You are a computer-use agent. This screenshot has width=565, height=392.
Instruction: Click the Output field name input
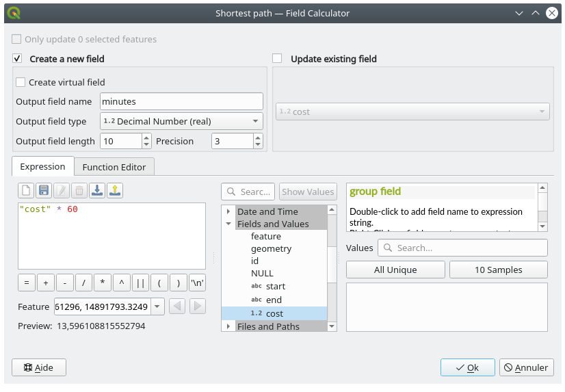[x=181, y=101]
